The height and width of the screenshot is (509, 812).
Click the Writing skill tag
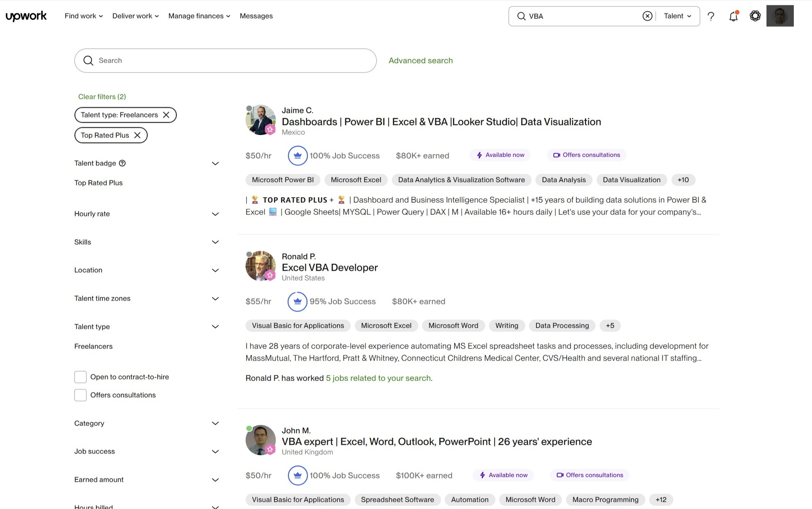pyautogui.click(x=507, y=325)
